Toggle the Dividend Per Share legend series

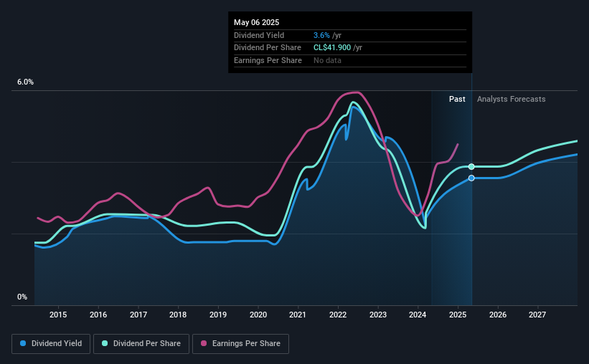[x=141, y=344]
